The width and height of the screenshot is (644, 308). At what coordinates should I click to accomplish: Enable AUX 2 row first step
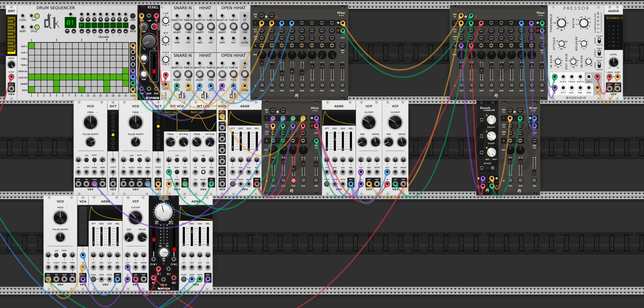pos(32,52)
